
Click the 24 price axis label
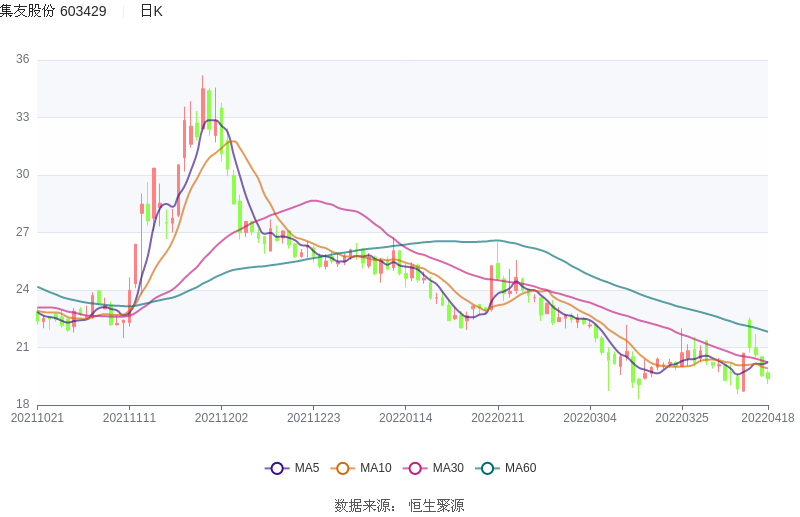(22, 290)
